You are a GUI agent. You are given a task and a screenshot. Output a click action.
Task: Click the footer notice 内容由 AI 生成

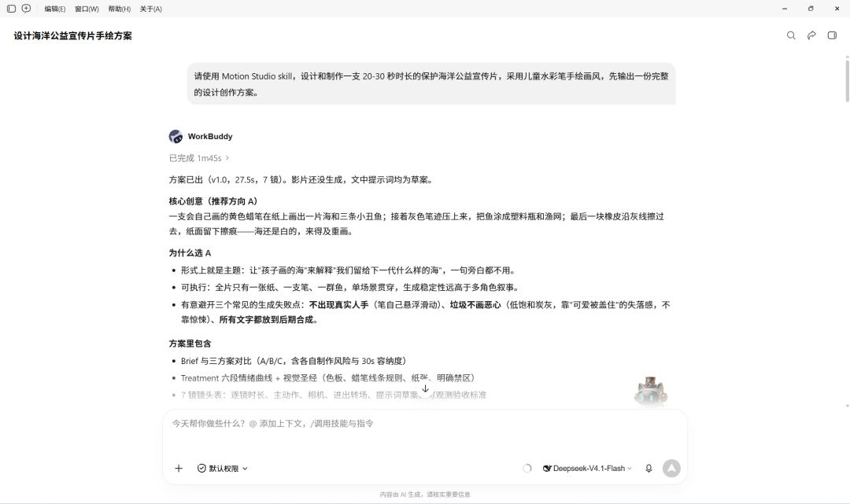click(x=425, y=495)
